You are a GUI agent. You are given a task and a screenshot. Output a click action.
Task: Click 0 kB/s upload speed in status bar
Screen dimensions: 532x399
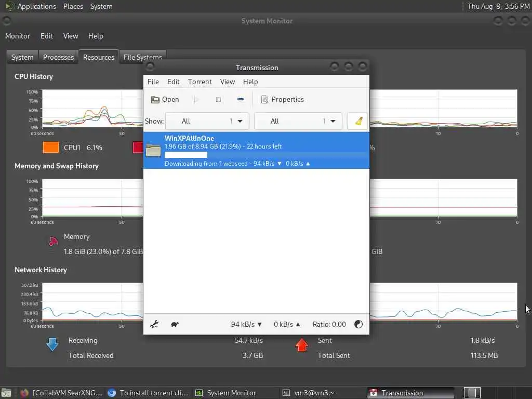287,324
